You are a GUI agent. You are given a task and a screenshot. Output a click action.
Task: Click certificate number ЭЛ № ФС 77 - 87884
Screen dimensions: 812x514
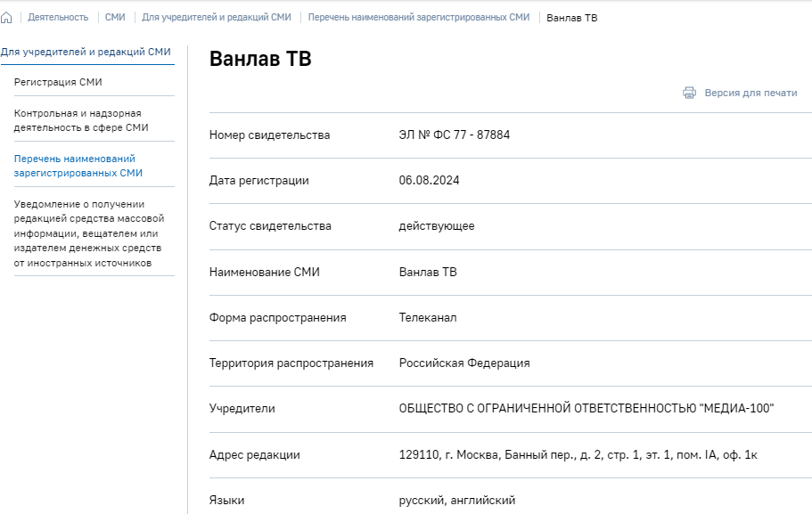click(x=455, y=135)
